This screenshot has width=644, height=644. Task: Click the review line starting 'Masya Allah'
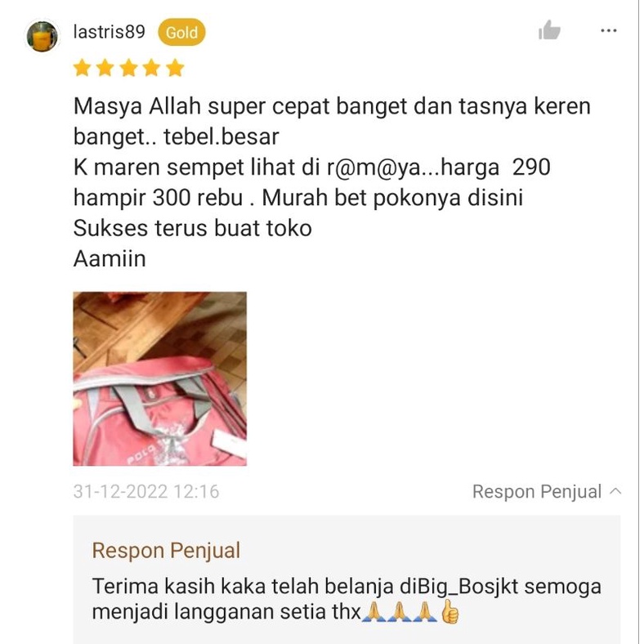tap(332, 106)
